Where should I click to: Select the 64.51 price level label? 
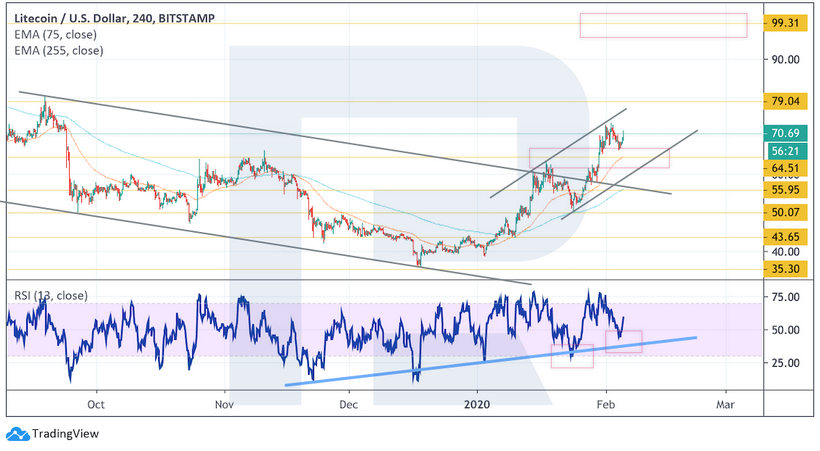pyautogui.click(x=785, y=168)
